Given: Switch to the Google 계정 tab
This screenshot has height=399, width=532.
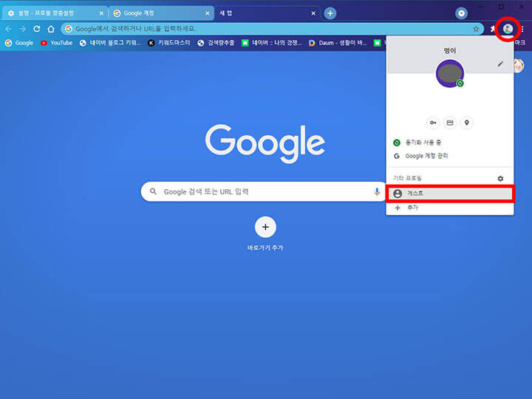Looking at the screenshot, I should tap(162, 13).
